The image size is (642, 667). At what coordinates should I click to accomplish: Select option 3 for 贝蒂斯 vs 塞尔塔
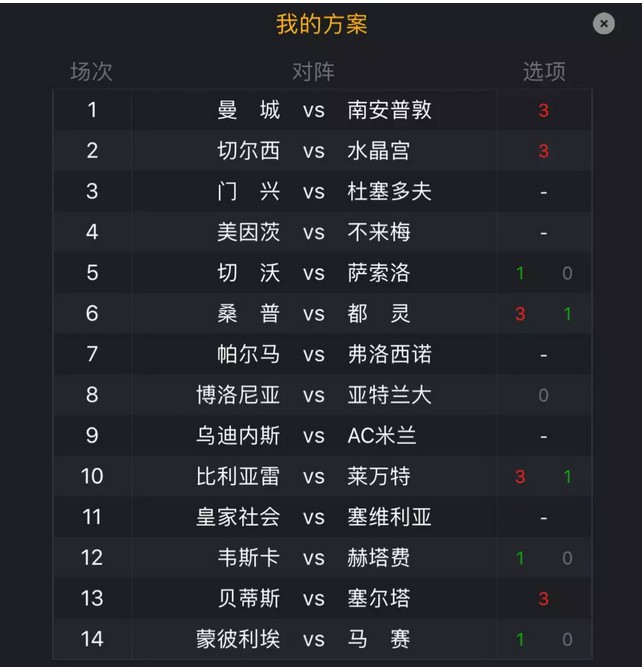click(543, 599)
